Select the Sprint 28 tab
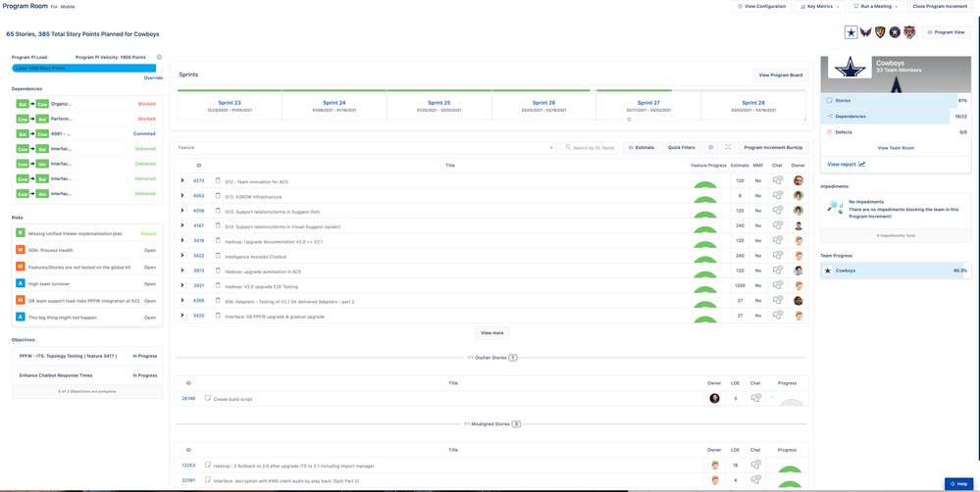This screenshot has width=980, height=492. coord(753,105)
